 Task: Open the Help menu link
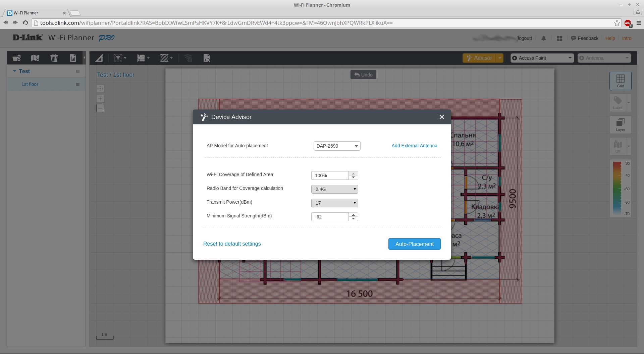click(x=610, y=38)
